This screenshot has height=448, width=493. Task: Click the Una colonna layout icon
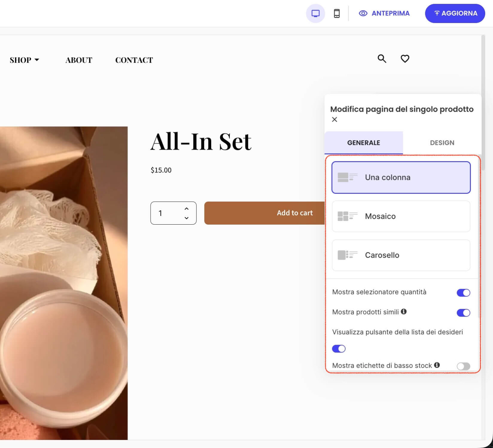pos(347,177)
